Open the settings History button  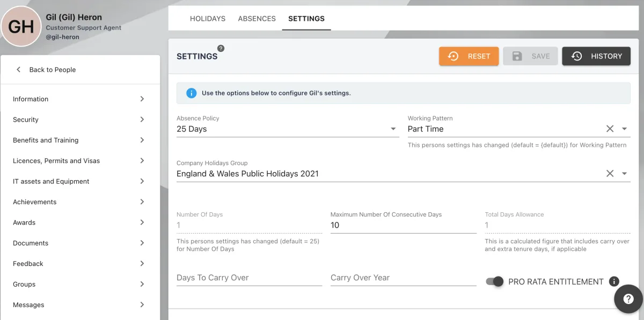click(596, 56)
